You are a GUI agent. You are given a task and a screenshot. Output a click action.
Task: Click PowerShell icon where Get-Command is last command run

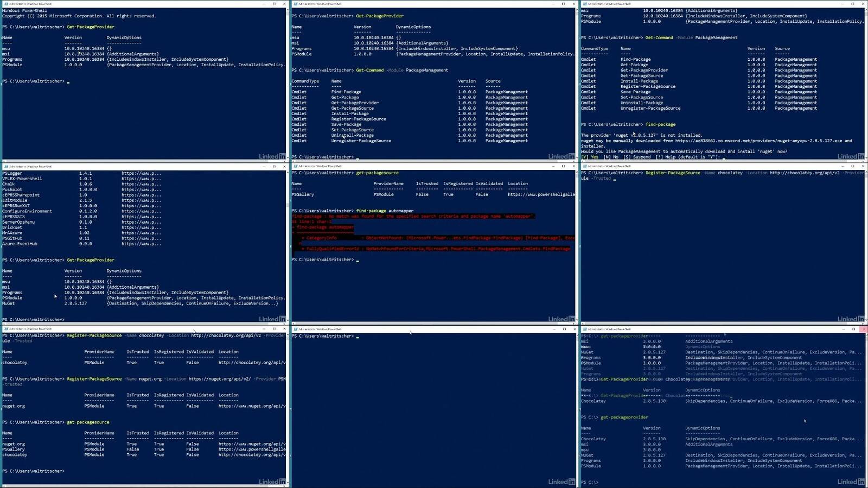click(x=295, y=4)
